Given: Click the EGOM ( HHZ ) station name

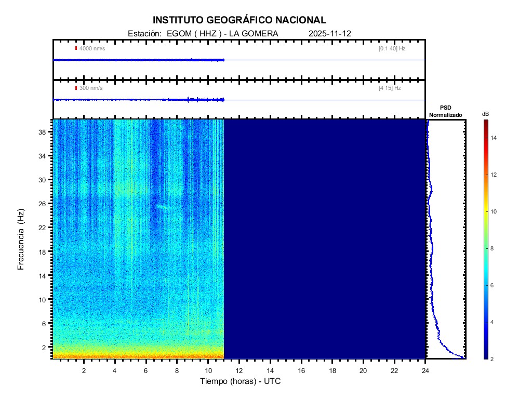Looking at the screenshot, I should point(190,33).
